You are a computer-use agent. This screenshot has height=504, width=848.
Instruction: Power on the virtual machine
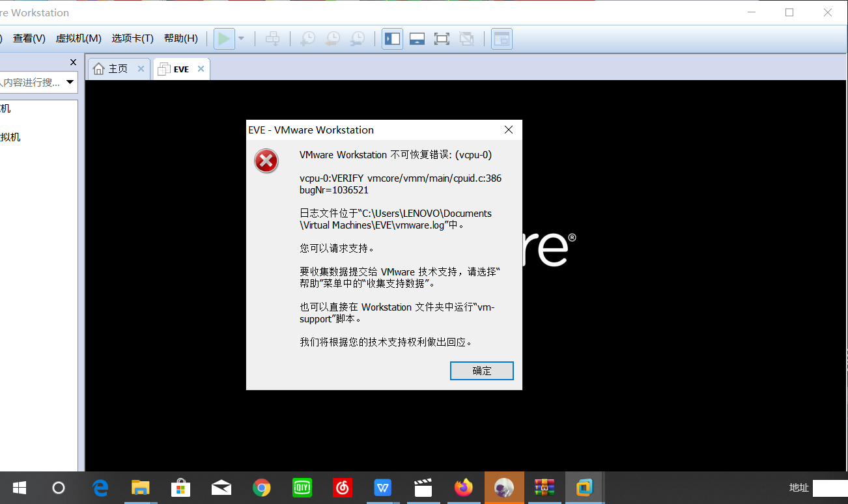[224, 38]
